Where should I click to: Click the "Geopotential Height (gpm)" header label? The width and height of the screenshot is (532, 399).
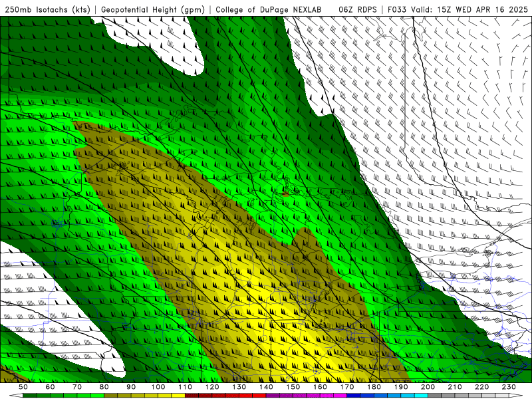click(x=153, y=9)
